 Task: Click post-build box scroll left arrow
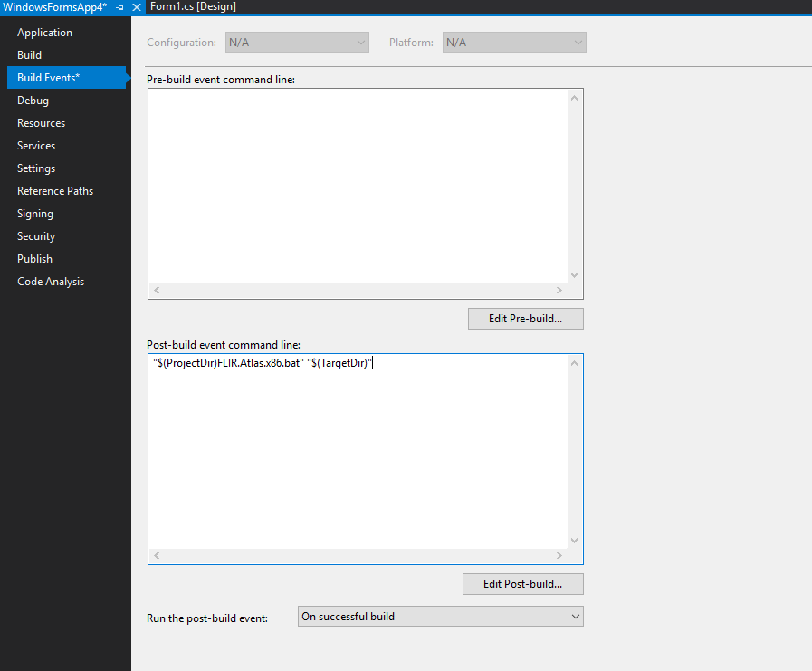point(157,555)
